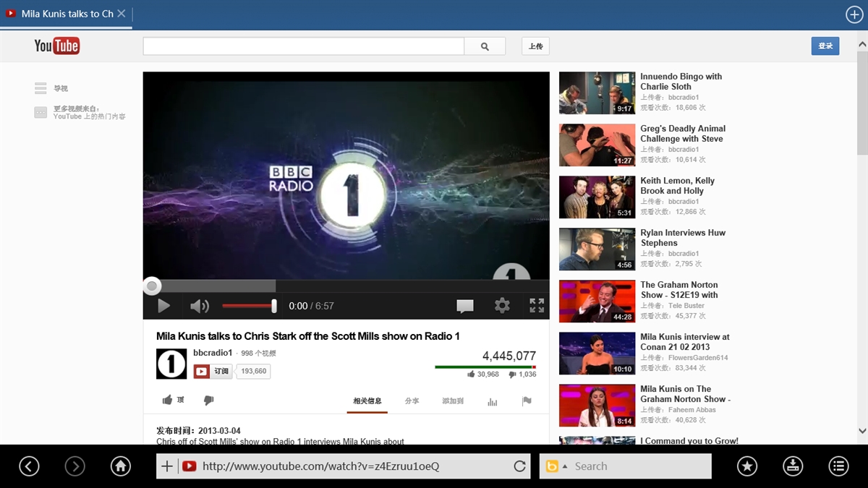Close the Mila Kunis tab
The width and height of the screenshot is (868, 488).
click(122, 14)
